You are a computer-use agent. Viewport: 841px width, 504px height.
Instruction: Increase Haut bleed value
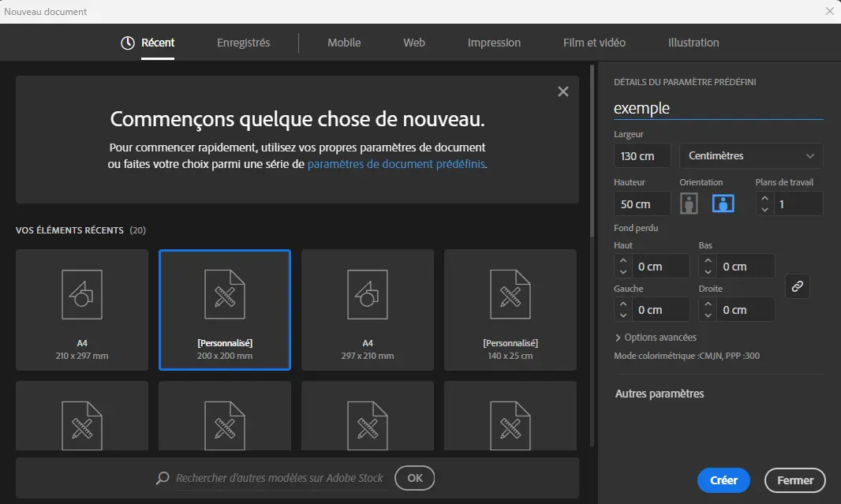pyautogui.click(x=622, y=260)
